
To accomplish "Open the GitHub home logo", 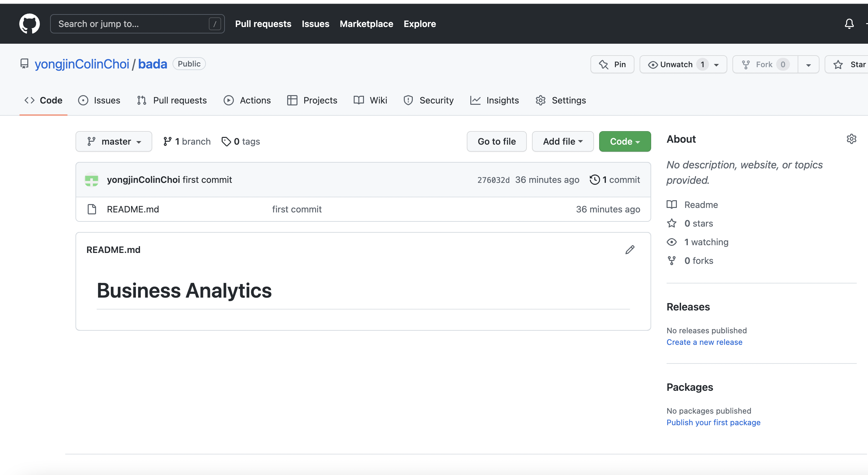I will pos(29,23).
